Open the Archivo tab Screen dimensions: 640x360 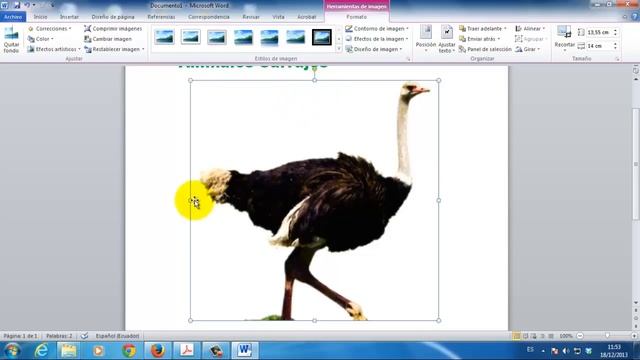click(13, 17)
